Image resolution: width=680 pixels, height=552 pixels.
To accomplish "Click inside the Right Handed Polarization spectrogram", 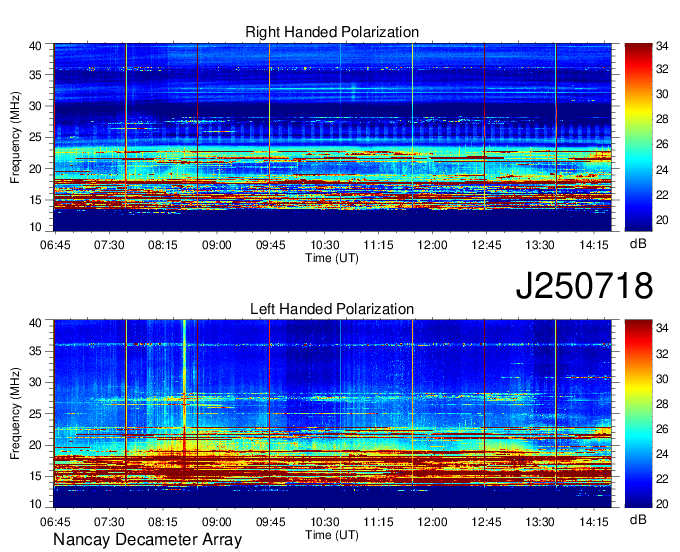I will click(333, 137).
